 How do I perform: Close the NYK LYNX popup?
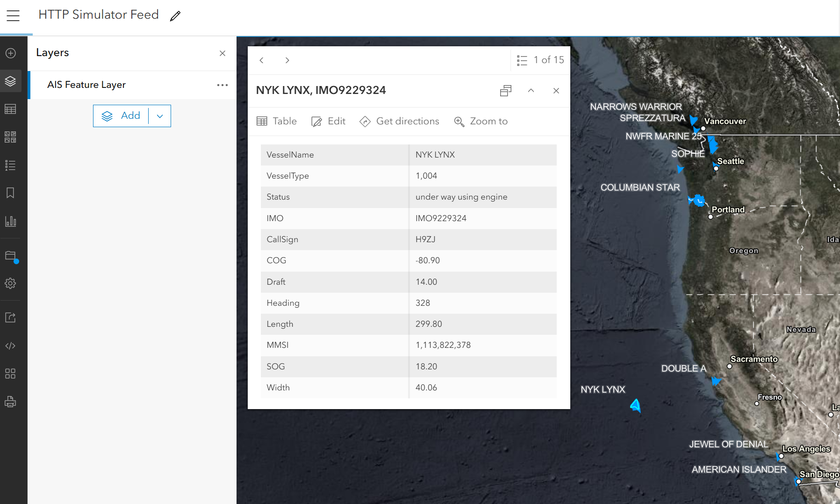556,91
